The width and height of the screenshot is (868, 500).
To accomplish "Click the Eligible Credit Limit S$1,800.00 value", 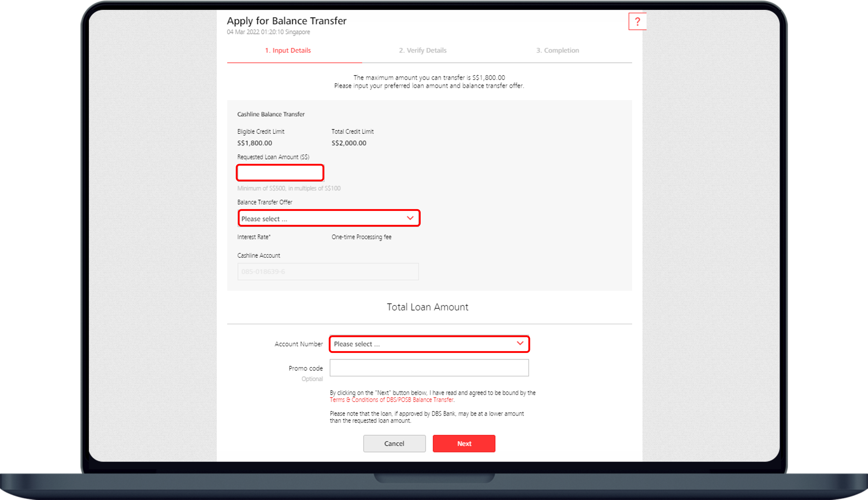I will point(254,143).
